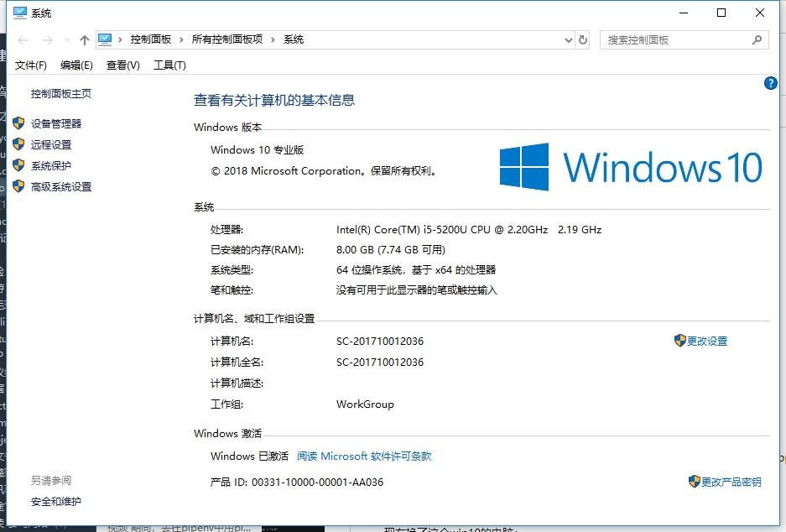Select 控制面板 in the breadcrumb path
This screenshot has width=786, height=532.
(150, 39)
